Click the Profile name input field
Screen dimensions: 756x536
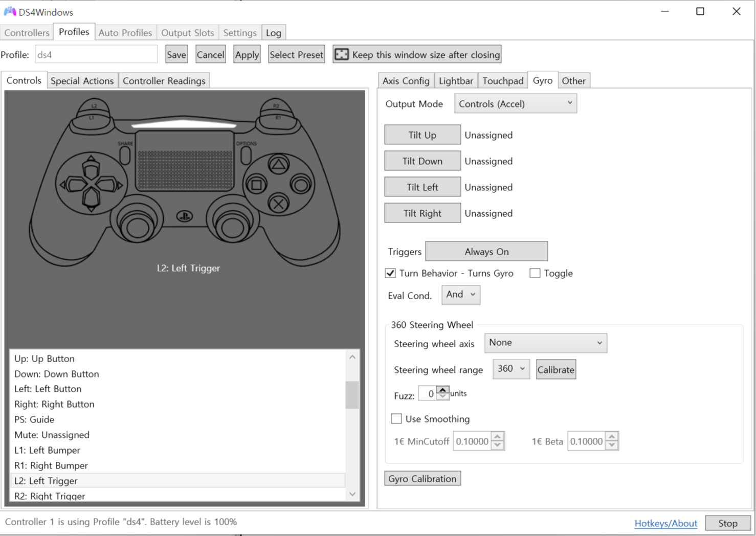[96, 54]
